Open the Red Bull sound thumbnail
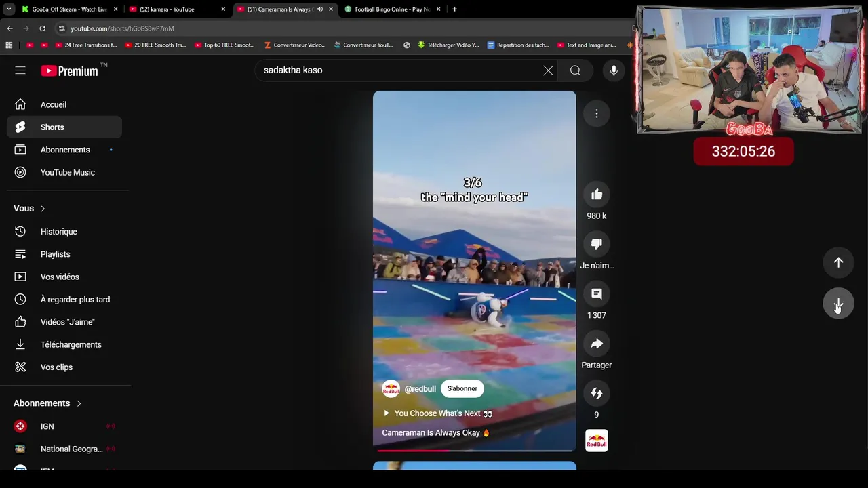Viewport: 868px width, 488px height. point(597,441)
